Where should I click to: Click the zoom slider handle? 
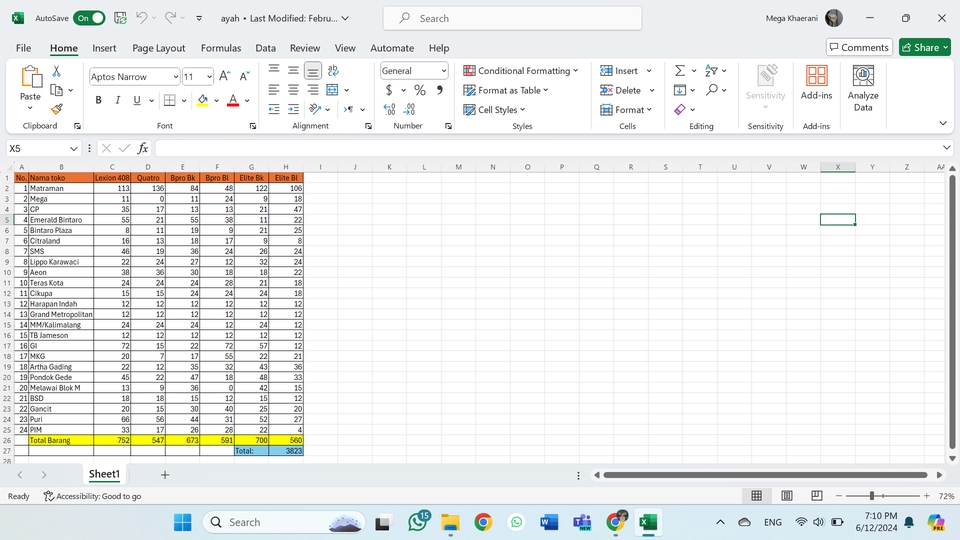tap(872, 495)
